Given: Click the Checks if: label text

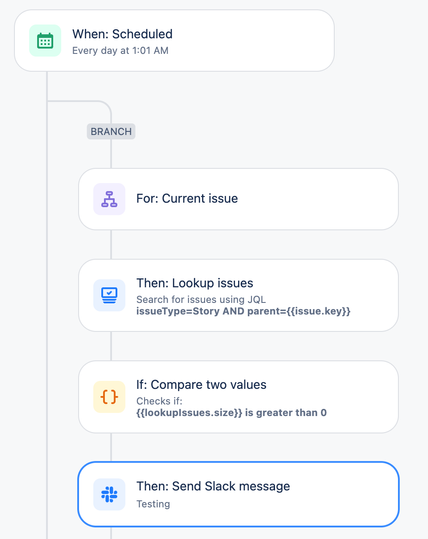Looking at the screenshot, I should (159, 401).
